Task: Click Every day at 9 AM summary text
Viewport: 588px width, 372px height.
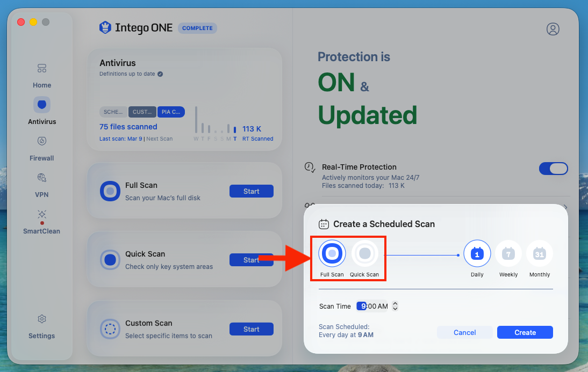Action: tap(346, 335)
